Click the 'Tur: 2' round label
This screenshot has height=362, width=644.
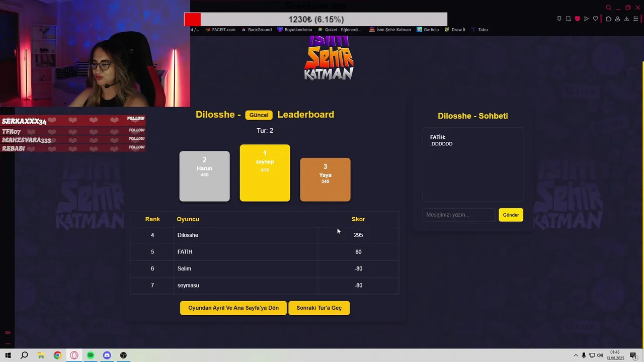[265, 131]
